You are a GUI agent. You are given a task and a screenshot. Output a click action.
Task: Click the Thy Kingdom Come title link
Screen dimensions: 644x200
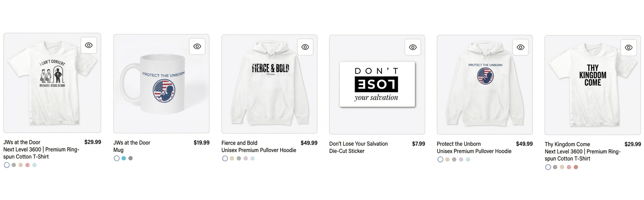(x=567, y=144)
